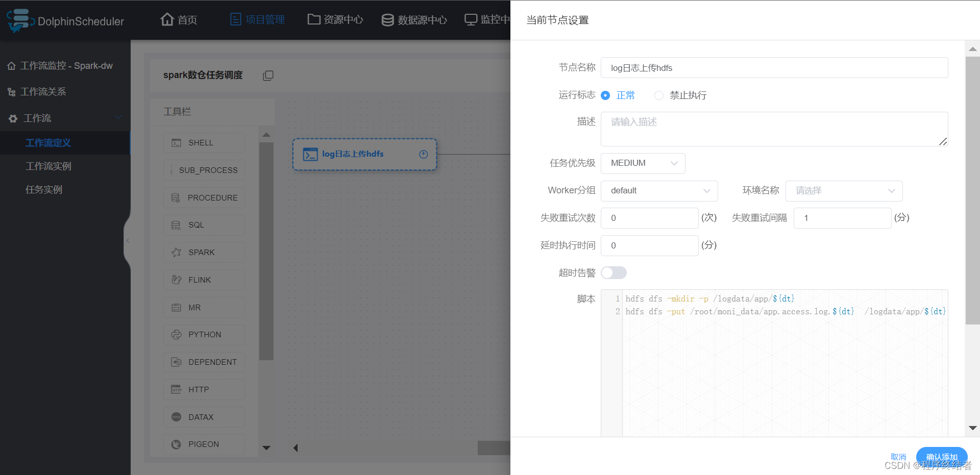Click the 数据源中心 nav label
980x475 pixels.
point(423,20)
